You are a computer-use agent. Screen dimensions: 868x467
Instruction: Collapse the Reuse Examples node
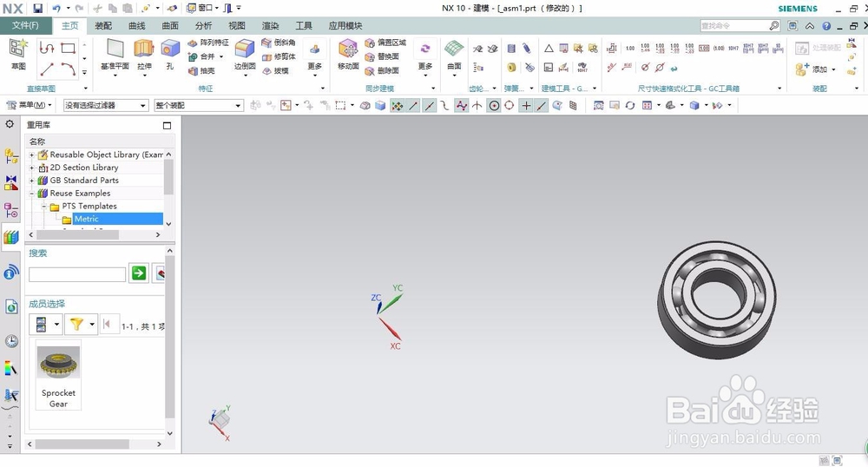click(x=31, y=193)
